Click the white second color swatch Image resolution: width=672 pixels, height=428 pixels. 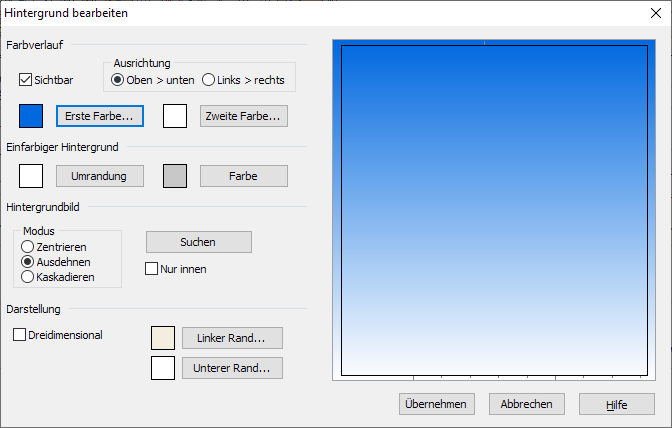click(x=175, y=116)
